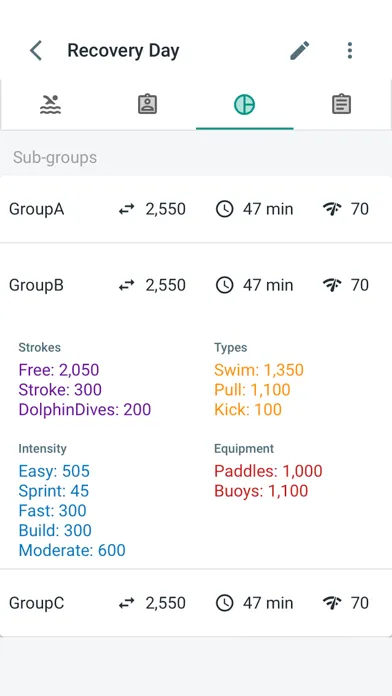Screen dimensions: 392x696
Task: Open the three-dot overflow menu
Action: tap(350, 51)
